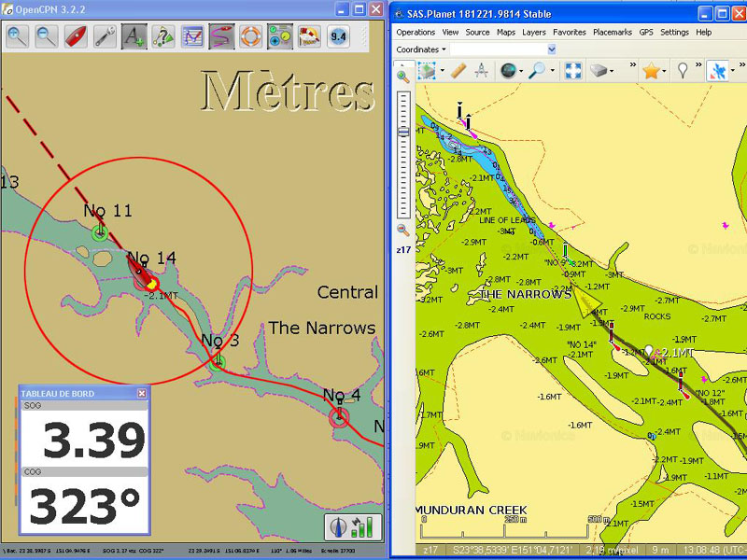Toggle track recording in OpenCPN toolbar
The image size is (747, 560).
[221, 36]
